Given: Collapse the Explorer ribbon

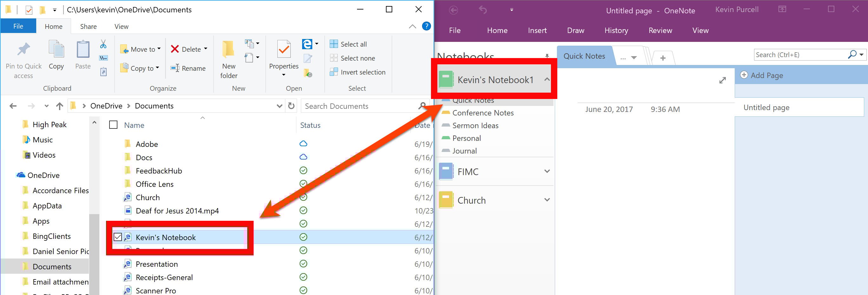Looking at the screenshot, I should coord(413,26).
